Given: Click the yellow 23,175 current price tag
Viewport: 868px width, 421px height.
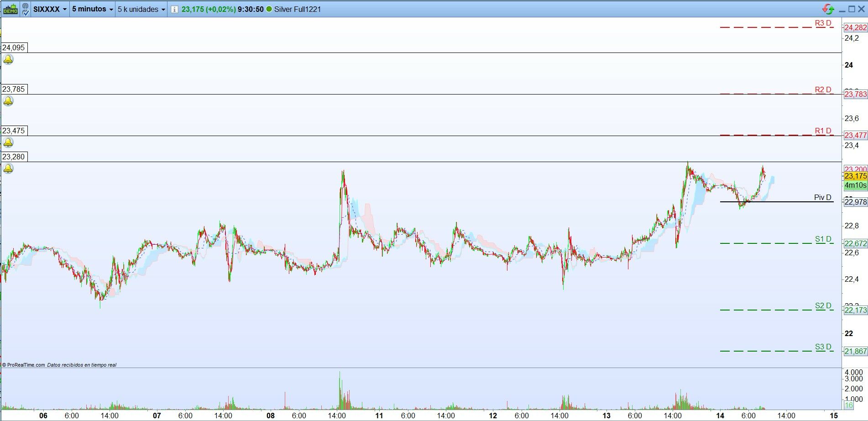Looking at the screenshot, I should click(x=855, y=176).
